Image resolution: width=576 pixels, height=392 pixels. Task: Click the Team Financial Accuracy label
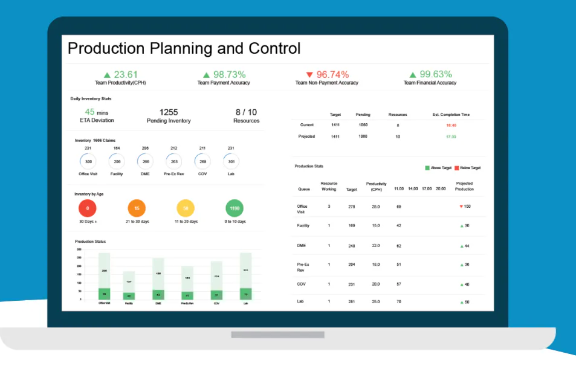[430, 83]
